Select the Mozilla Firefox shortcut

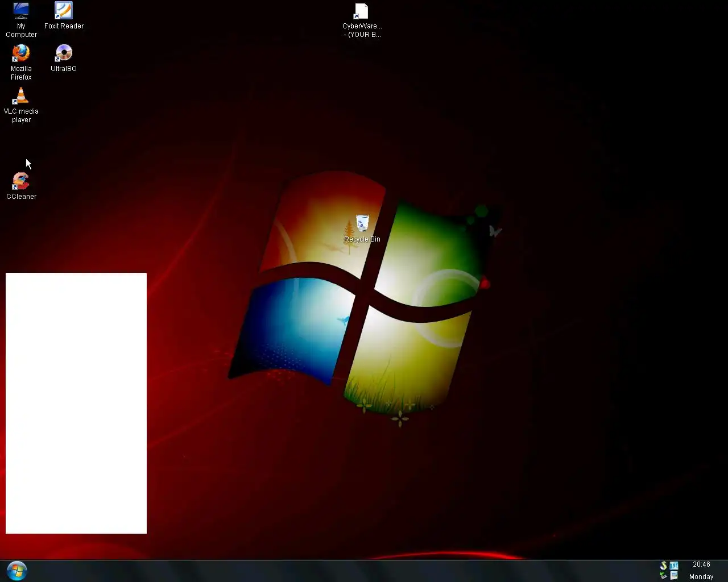coord(21,63)
